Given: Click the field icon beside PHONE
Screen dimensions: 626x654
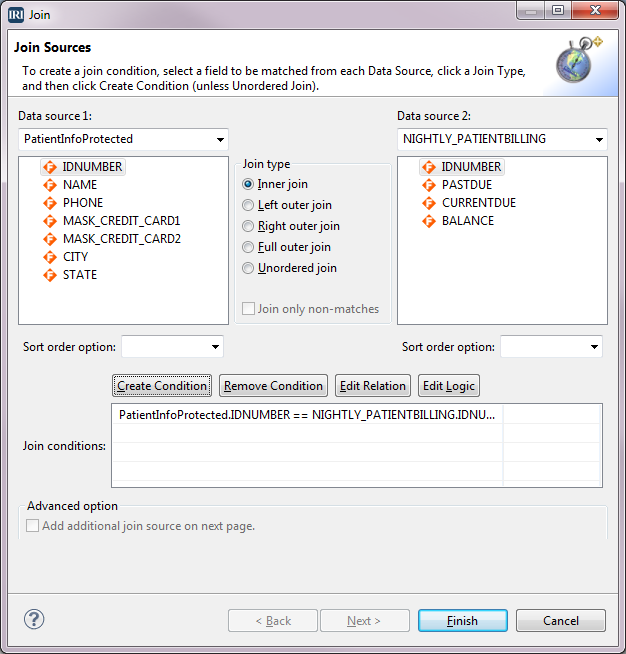Looking at the screenshot, I should pyautogui.click(x=50, y=203).
